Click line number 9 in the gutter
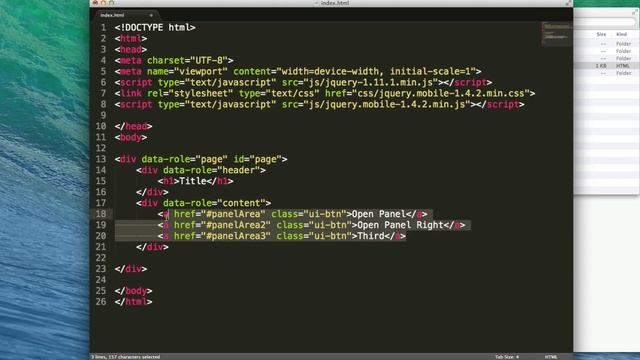Image resolution: width=640 pixels, height=360 pixels. [103, 115]
